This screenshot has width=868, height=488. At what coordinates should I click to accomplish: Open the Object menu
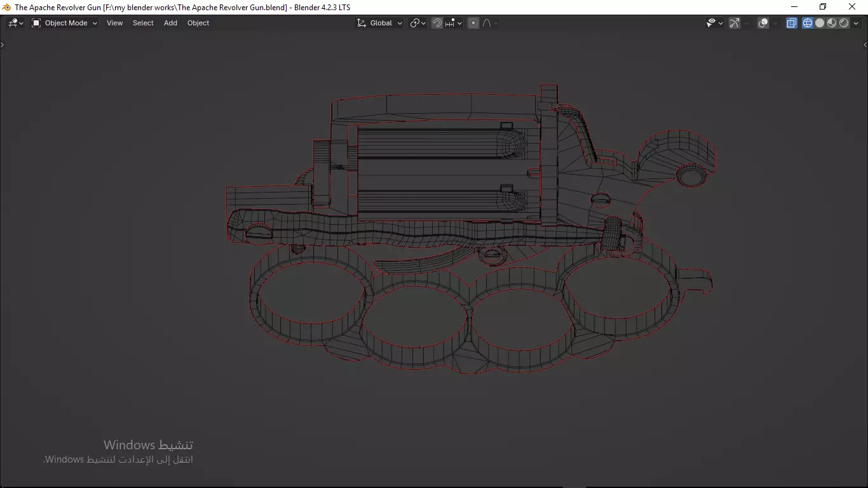pyautogui.click(x=198, y=23)
